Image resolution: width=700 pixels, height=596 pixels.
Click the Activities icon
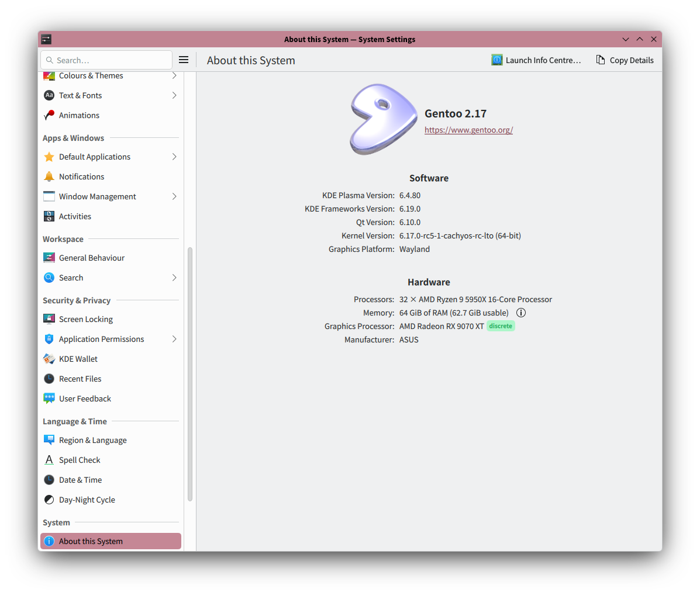point(49,216)
